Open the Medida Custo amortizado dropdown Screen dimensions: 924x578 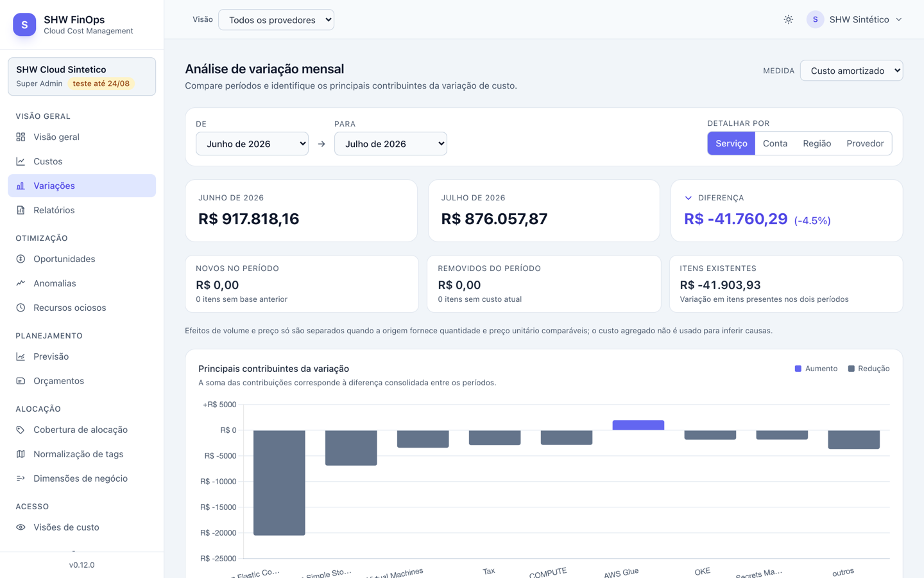pos(851,71)
